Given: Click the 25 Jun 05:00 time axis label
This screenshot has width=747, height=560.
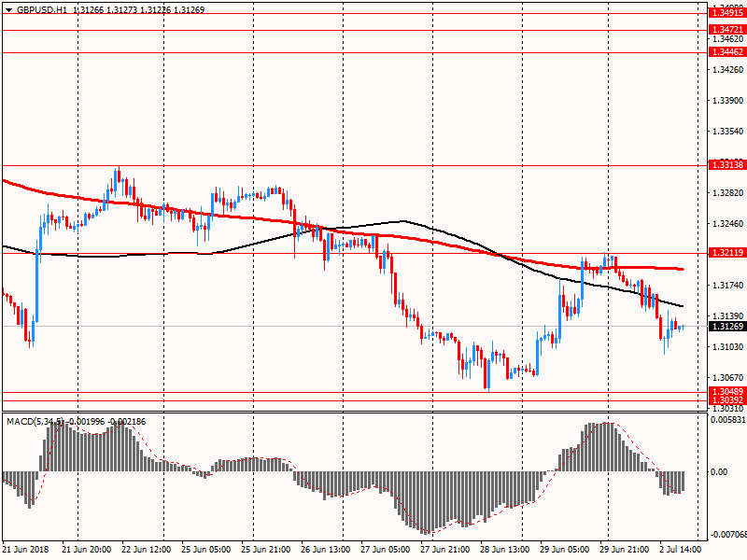Looking at the screenshot, I should 206,549.
